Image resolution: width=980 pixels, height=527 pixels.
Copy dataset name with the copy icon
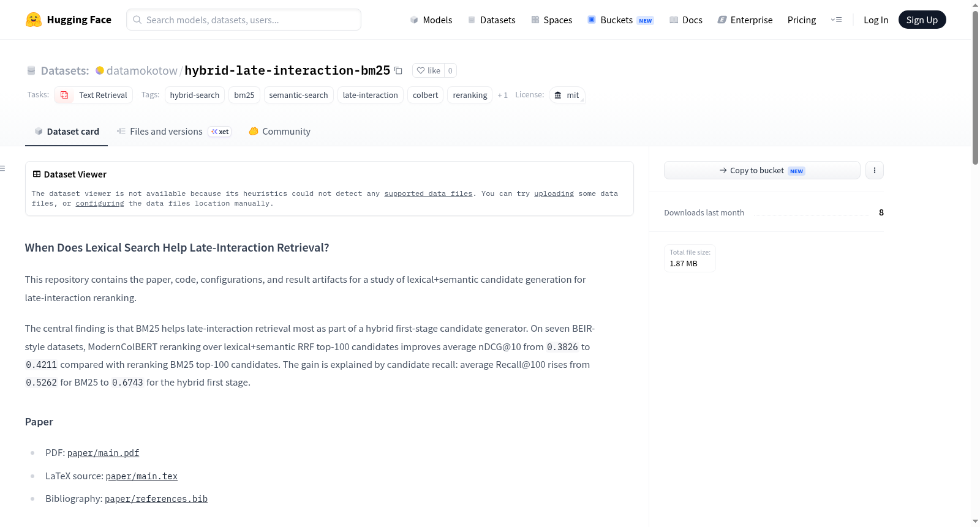tap(398, 70)
